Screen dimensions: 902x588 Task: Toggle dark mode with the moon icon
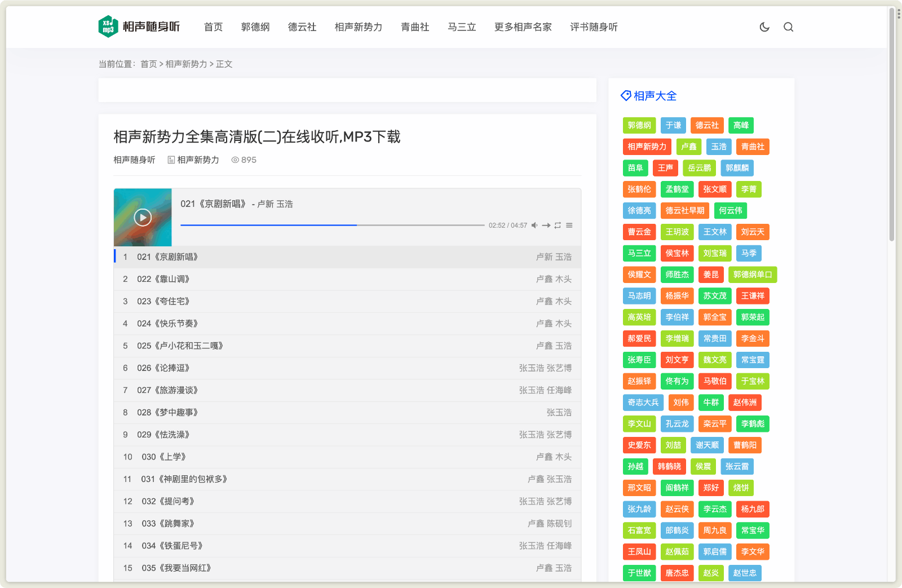pyautogui.click(x=764, y=27)
